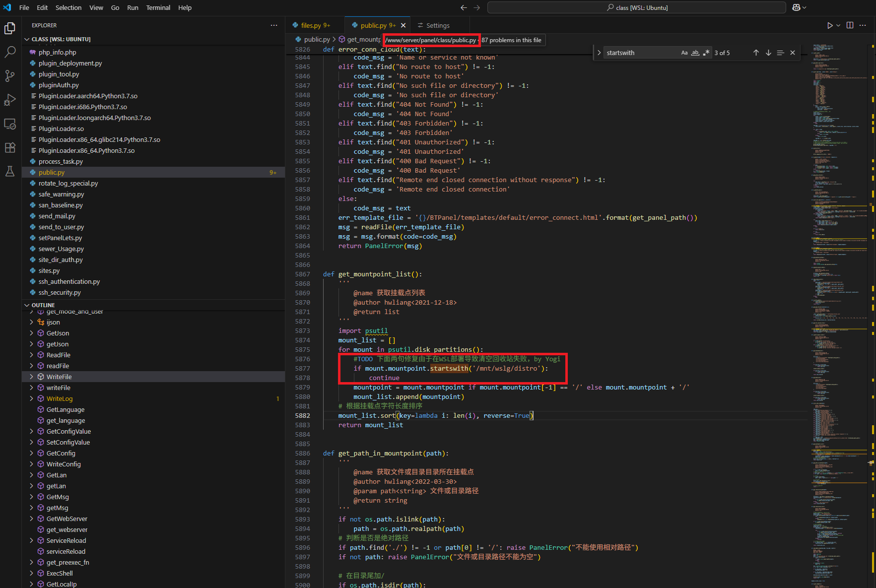
Task: Open the Edit menu
Action: tap(42, 7)
